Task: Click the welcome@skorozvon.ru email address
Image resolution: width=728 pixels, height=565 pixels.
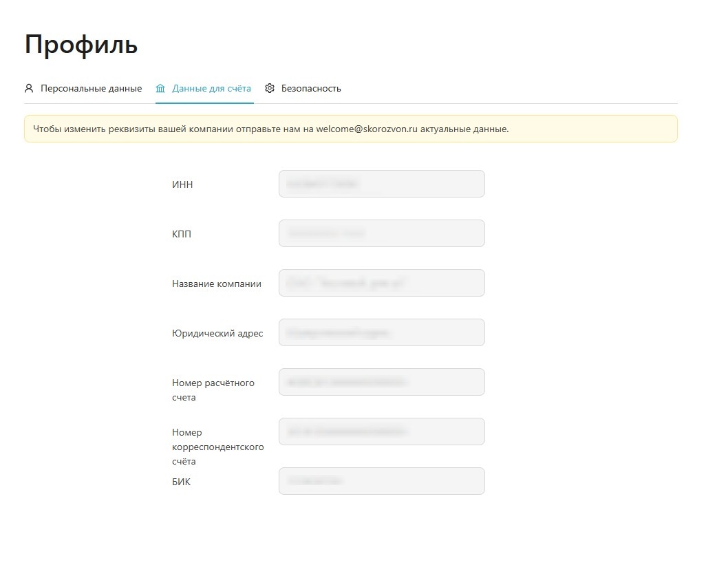Action: (367, 129)
